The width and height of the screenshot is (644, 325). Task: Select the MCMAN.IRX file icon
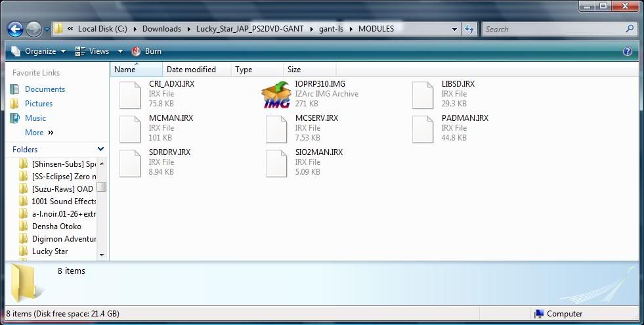click(x=130, y=129)
